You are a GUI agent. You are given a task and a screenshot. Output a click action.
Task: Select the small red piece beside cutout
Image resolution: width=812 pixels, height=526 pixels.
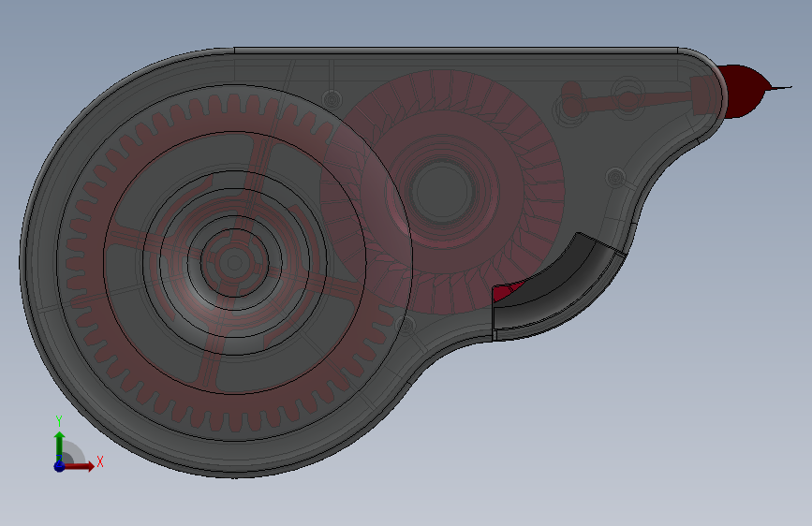[x=505, y=292]
